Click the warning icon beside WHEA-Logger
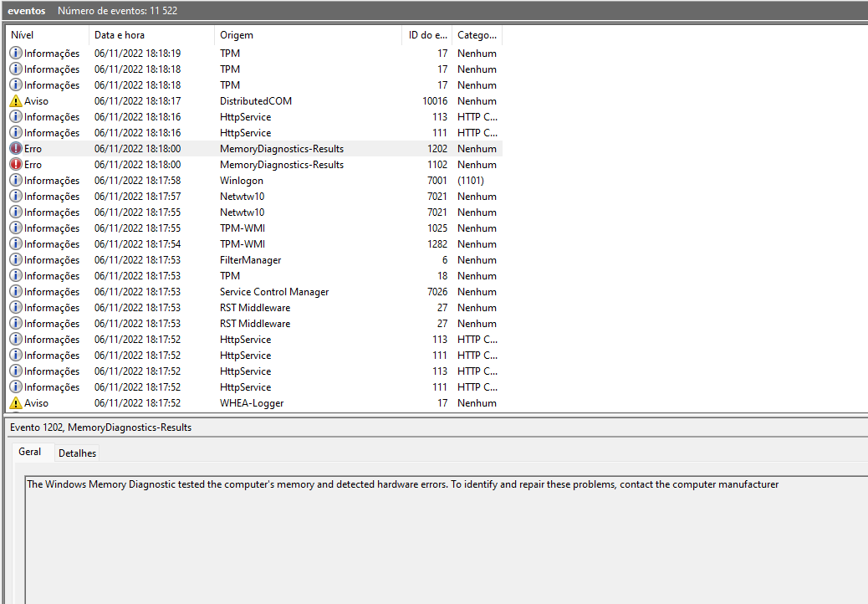 pyautogui.click(x=14, y=402)
